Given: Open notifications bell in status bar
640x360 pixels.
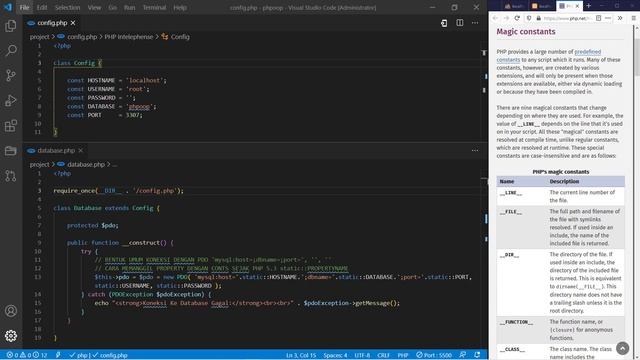Looking at the screenshot, I should click(477, 355).
